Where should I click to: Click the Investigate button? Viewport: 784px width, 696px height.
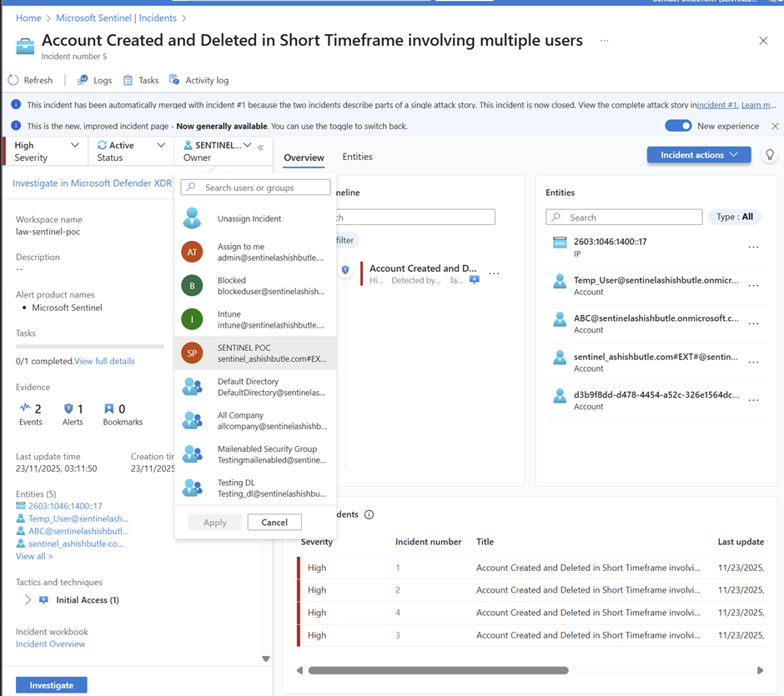[52, 685]
